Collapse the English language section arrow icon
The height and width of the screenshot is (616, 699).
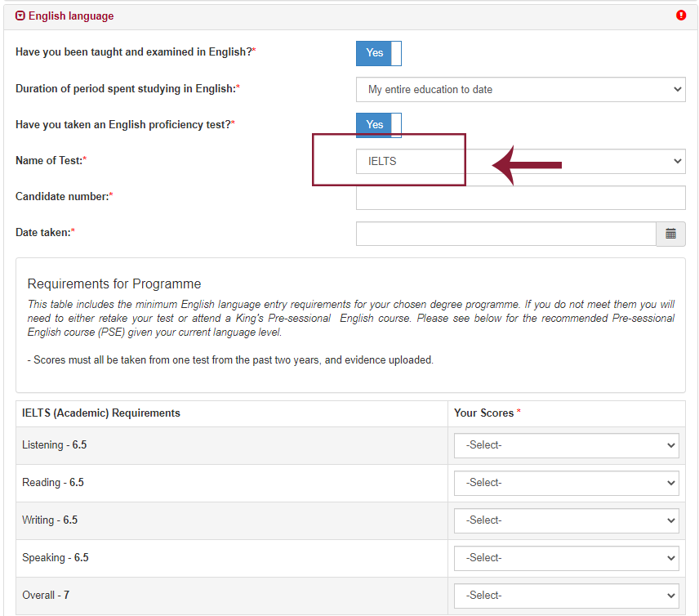pyautogui.click(x=20, y=16)
